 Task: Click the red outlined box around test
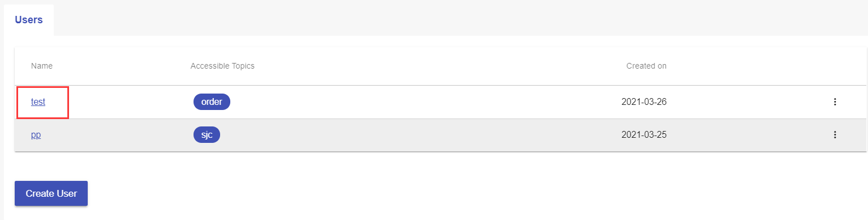[42, 103]
